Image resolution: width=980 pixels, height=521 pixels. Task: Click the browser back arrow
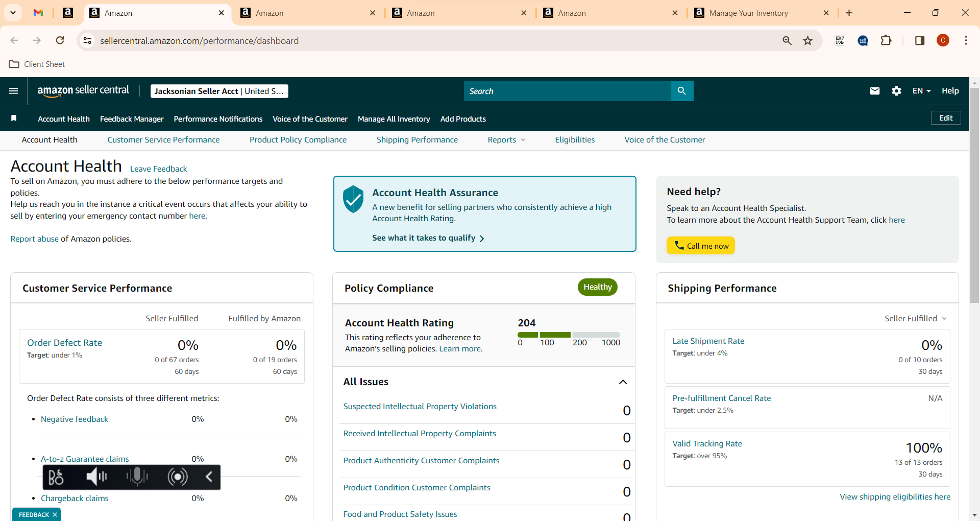tap(14, 40)
